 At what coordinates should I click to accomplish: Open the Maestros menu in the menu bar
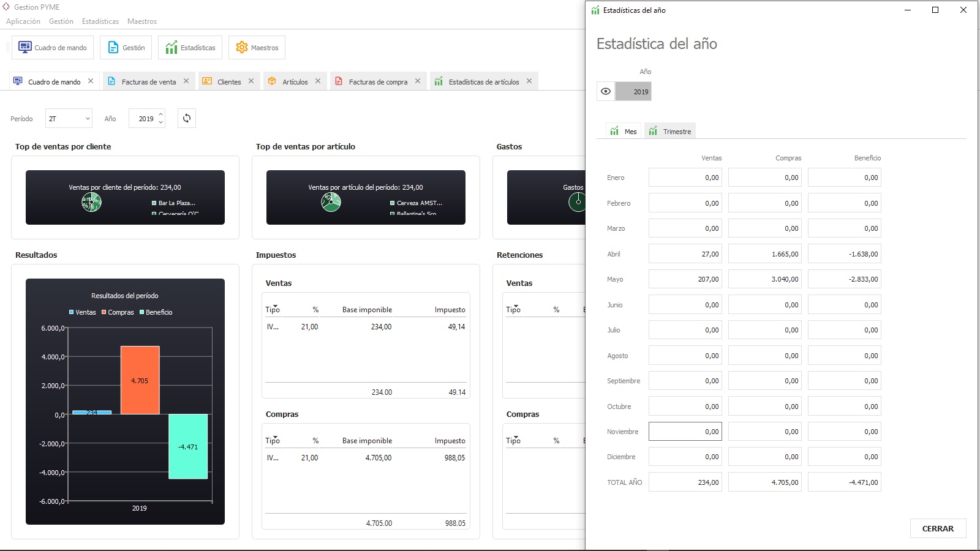click(142, 21)
